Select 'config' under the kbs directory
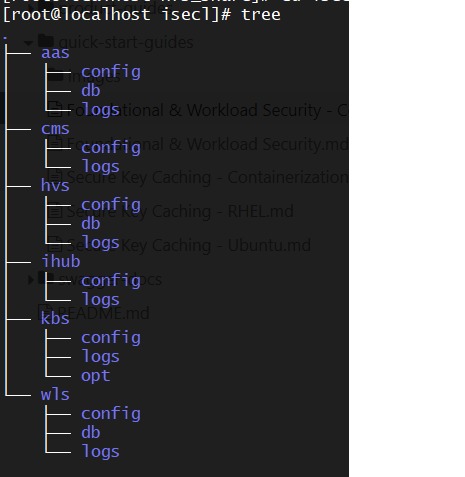Screen dimensions: 465x477 pyautogui.click(x=111, y=338)
